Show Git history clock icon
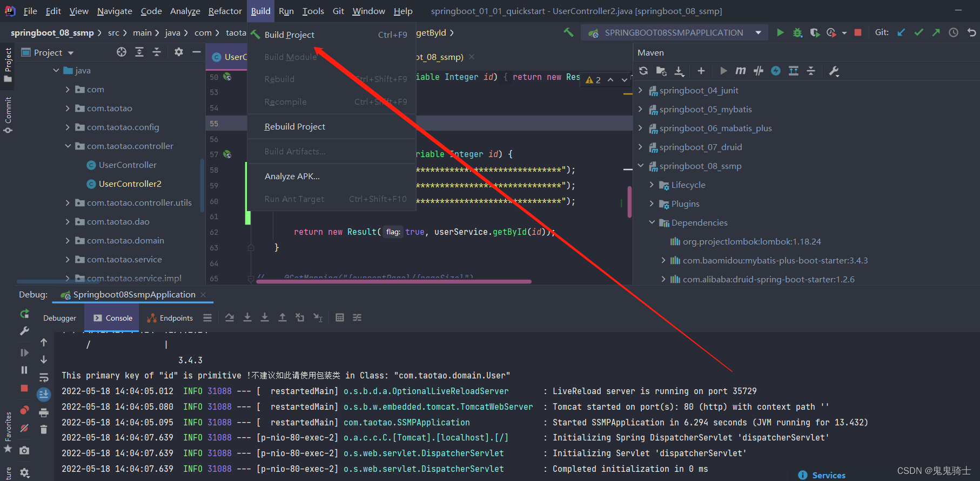This screenshot has height=481, width=980. tap(954, 33)
